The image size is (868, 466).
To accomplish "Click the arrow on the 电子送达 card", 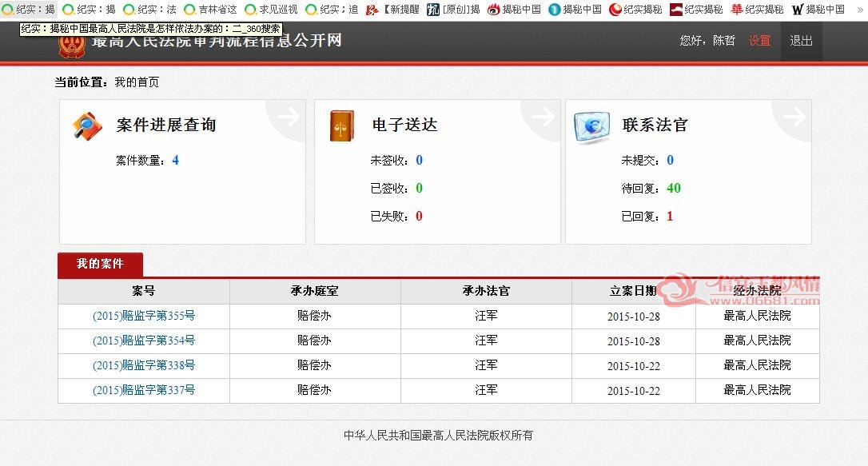I will click(543, 117).
